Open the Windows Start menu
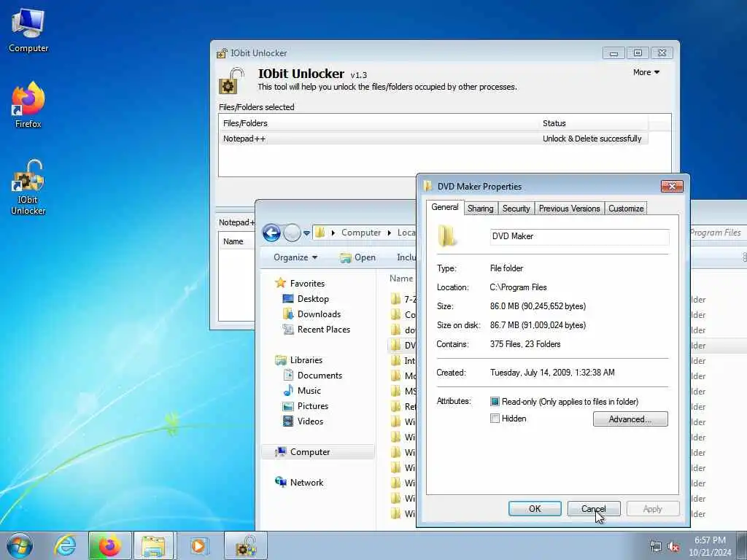747x560 pixels. [x=20, y=545]
